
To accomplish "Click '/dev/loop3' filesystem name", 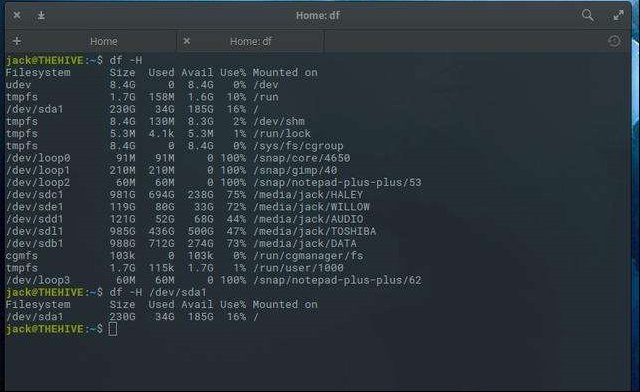I will tap(38, 281).
